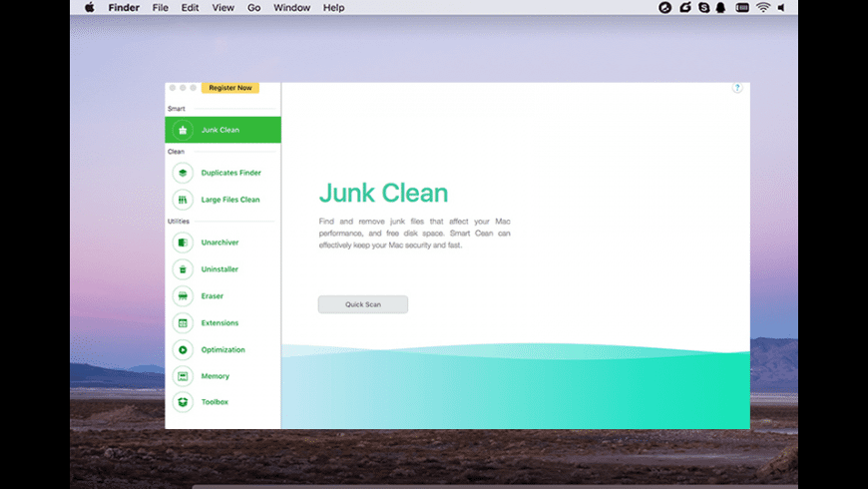Screen dimensions: 868x489
Task: Click the help question mark icon
Action: 737,88
